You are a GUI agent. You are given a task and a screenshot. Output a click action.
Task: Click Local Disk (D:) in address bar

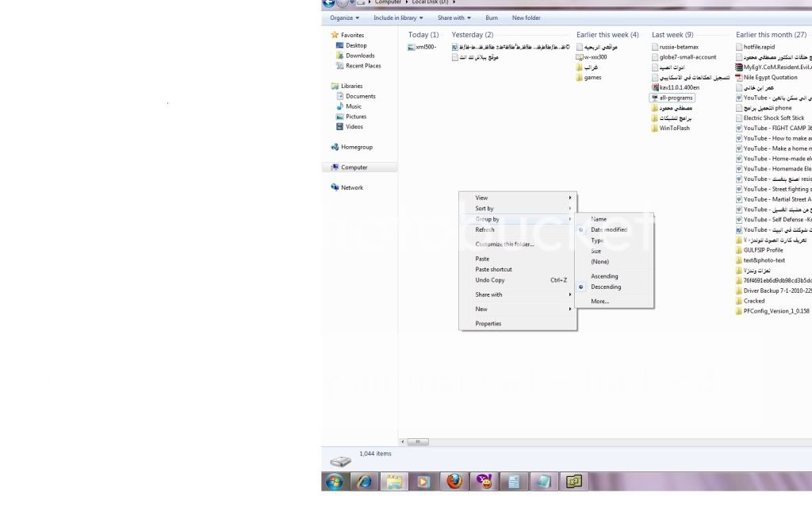click(431, 2)
